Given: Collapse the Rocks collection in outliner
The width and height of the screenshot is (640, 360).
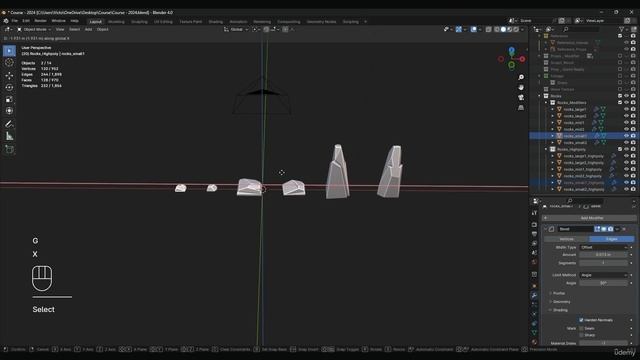Looking at the screenshot, I should click(540, 96).
